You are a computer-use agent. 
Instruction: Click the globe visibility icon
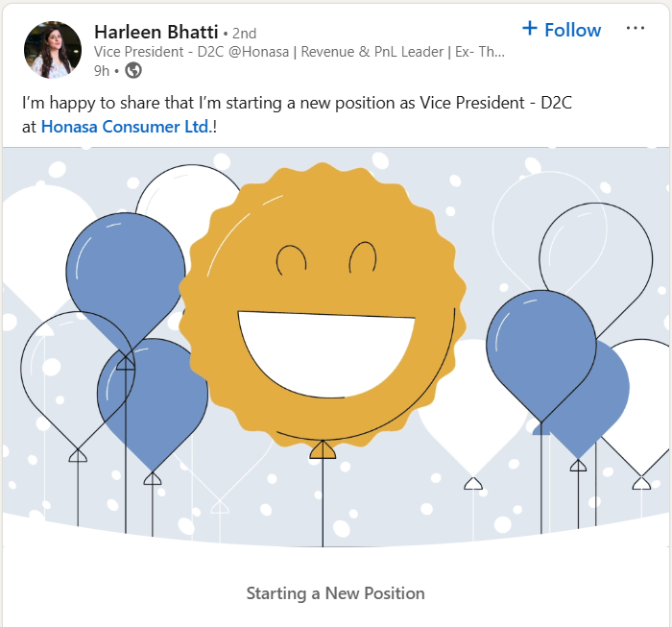(133, 70)
